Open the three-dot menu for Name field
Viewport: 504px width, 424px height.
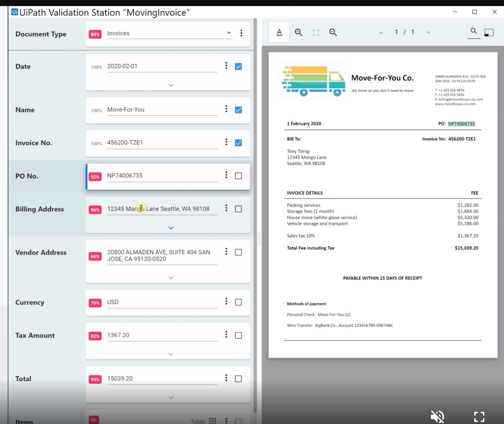226,109
